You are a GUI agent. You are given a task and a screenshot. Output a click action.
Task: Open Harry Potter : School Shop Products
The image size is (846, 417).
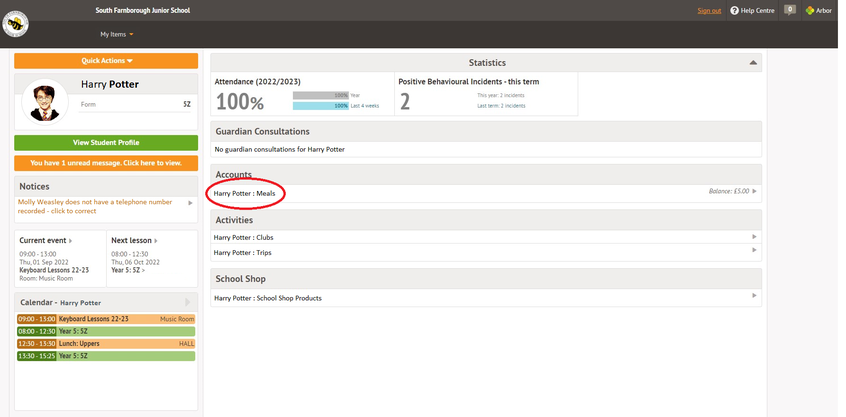coord(268,298)
